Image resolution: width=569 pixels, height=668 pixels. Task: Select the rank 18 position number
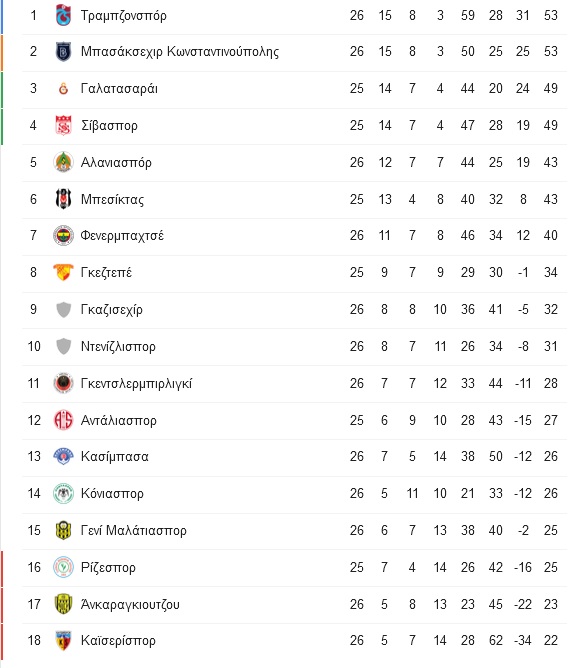pos(34,640)
